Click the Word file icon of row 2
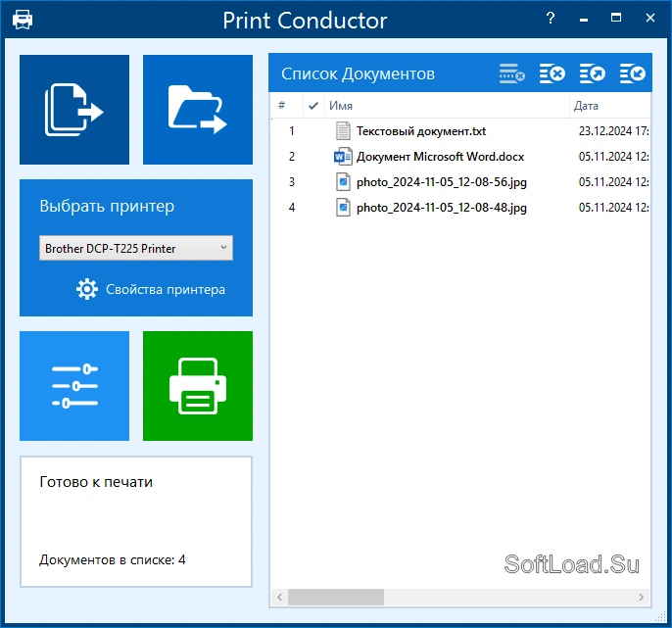Screen dimensions: 672x628 coord(343,157)
